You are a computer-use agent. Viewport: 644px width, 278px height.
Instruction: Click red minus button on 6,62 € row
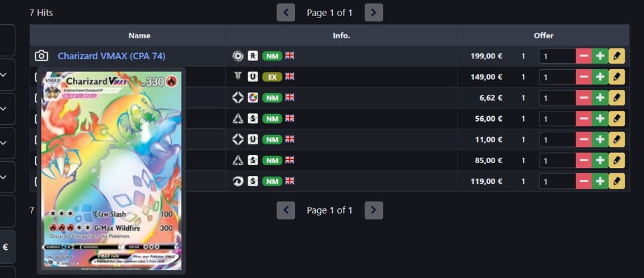point(584,98)
